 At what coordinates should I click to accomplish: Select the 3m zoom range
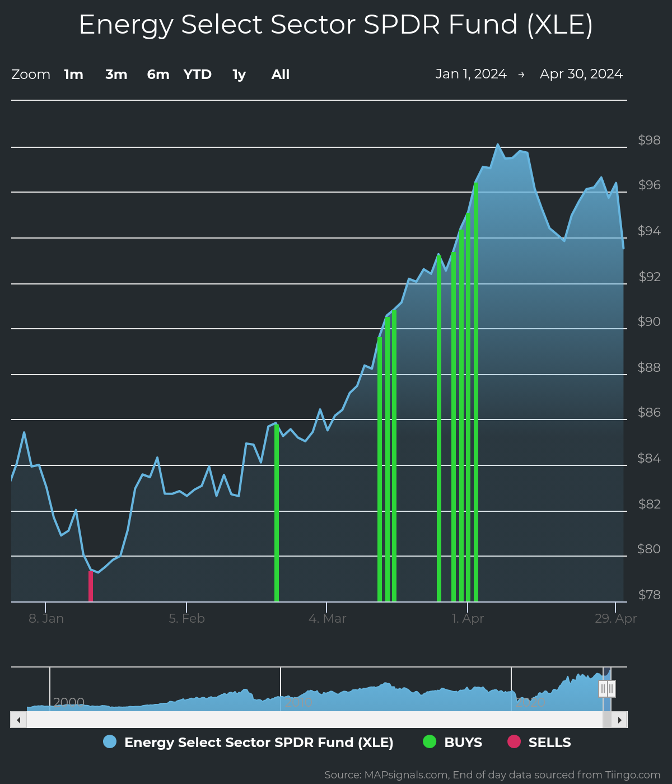click(x=116, y=74)
